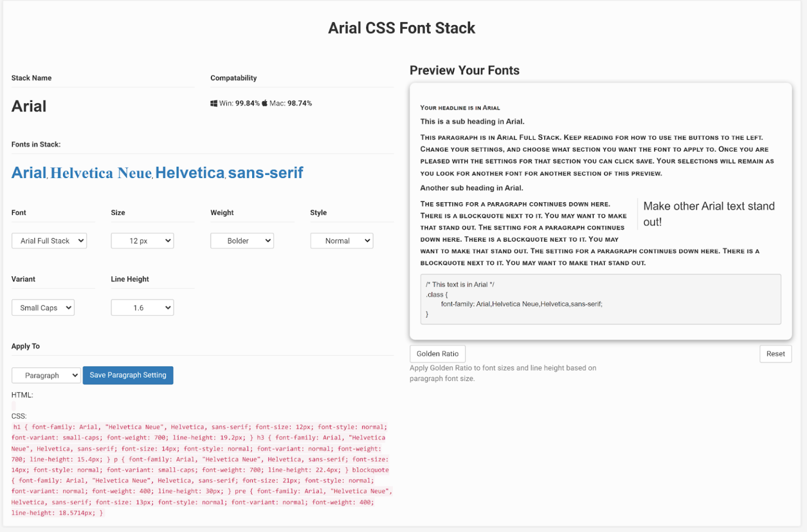This screenshot has width=807, height=532.
Task: Select Helvetica in the fonts stack
Action: coord(189,172)
